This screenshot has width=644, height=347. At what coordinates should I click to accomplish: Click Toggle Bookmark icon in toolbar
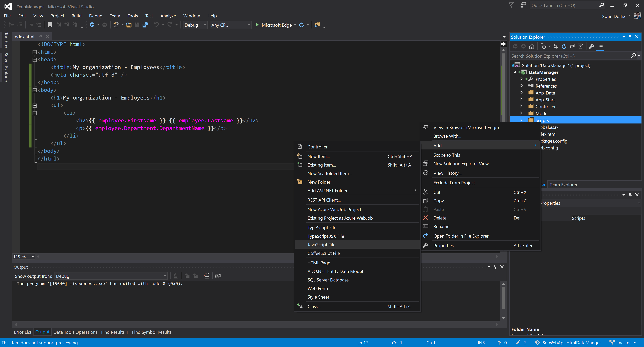[50, 25]
